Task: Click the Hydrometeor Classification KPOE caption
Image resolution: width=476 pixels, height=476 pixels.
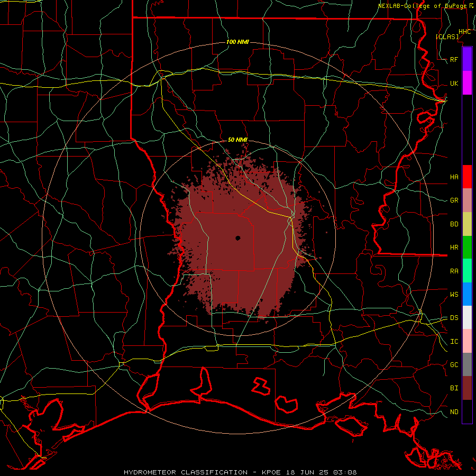Action: tap(240, 472)
